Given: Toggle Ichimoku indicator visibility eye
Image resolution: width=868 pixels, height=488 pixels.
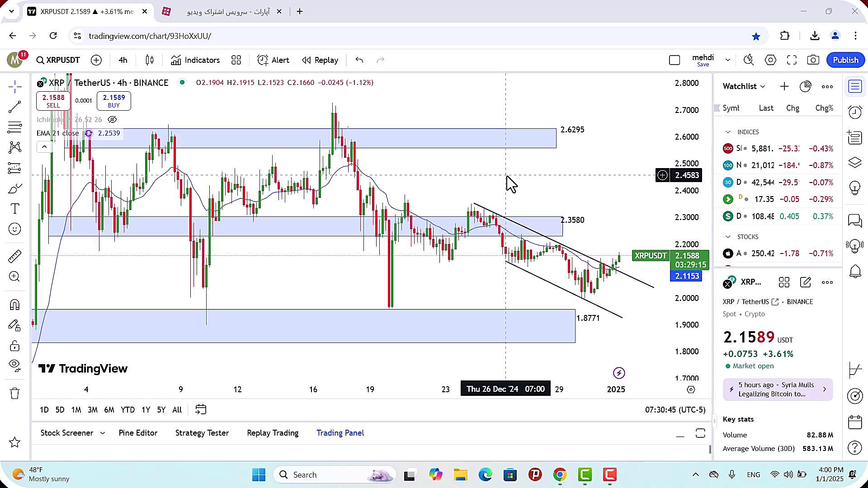Looking at the screenshot, I should pyautogui.click(x=112, y=120).
